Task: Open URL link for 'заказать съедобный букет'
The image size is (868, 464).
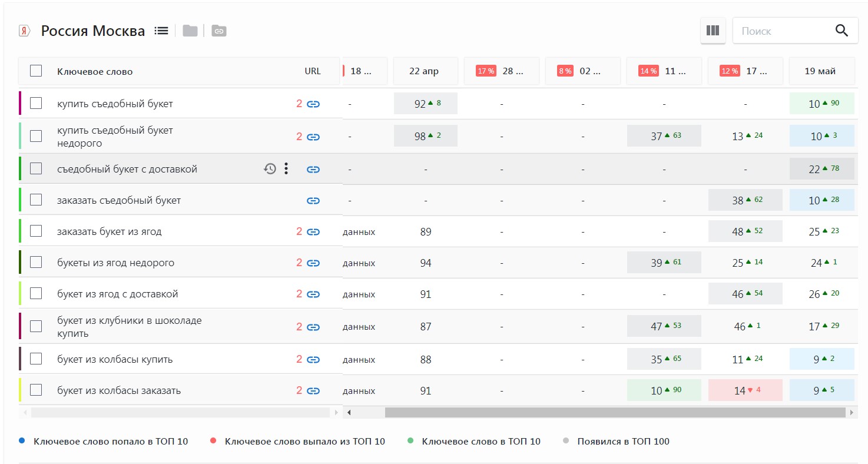Action: pos(313,201)
